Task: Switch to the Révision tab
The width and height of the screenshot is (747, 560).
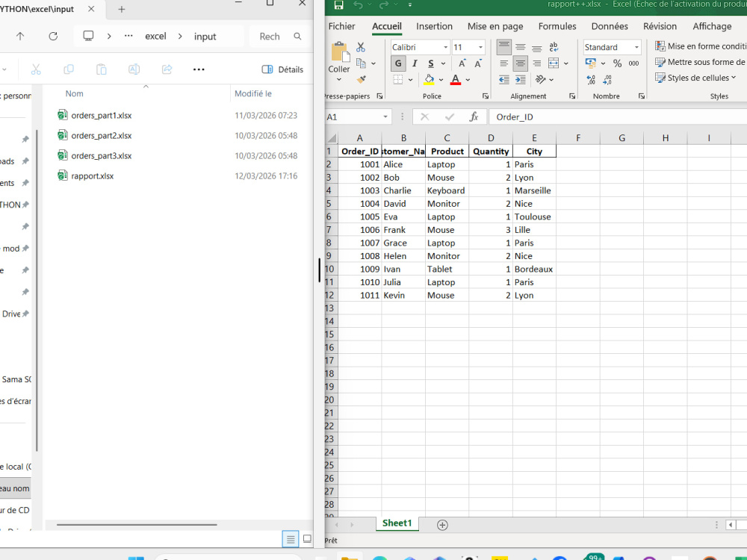Action: [x=660, y=26]
